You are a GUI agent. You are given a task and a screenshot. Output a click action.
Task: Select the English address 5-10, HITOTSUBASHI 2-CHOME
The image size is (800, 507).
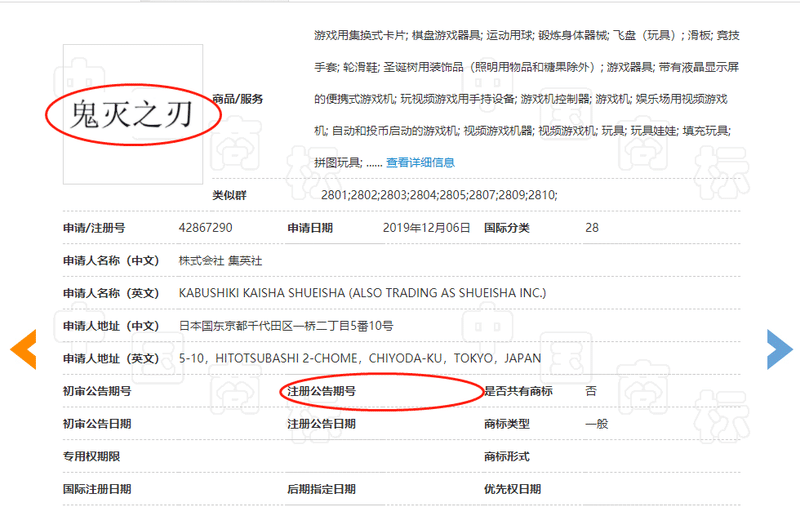click(x=360, y=359)
